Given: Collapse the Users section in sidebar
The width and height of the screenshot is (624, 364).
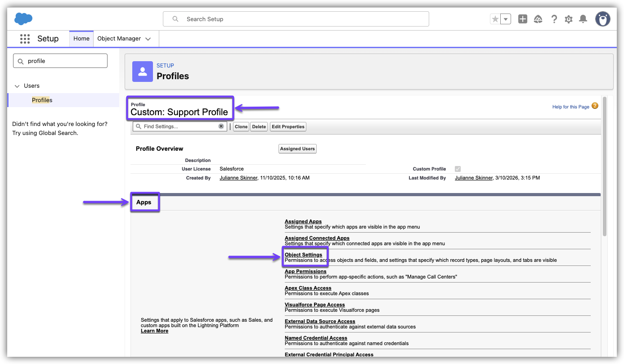Looking at the screenshot, I should pyautogui.click(x=18, y=86).
